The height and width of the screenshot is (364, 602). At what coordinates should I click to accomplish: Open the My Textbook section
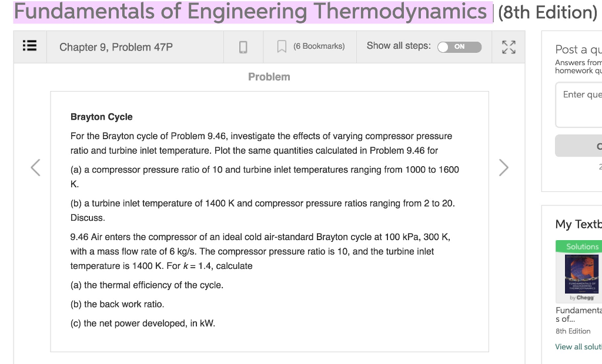(x=579, y=224)
